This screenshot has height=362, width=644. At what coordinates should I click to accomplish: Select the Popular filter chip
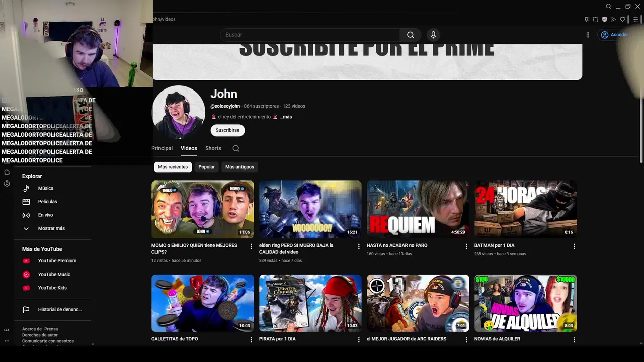206,167
